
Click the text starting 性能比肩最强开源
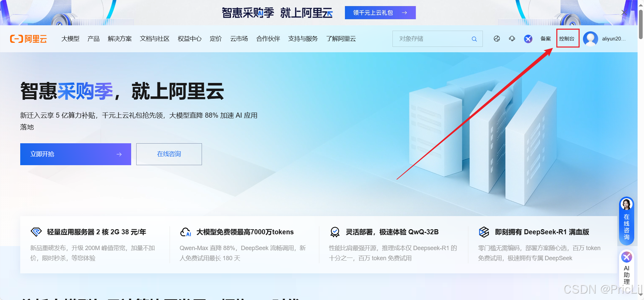coord(393,253)
